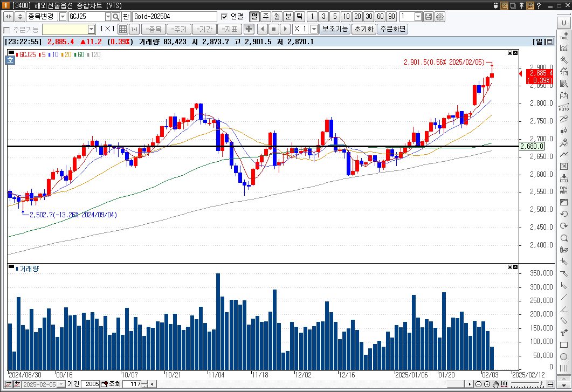Switch to 틱 tick period
Image resolution: width=572 pixels, height=392 pixels.
click(x=300, y=16)
